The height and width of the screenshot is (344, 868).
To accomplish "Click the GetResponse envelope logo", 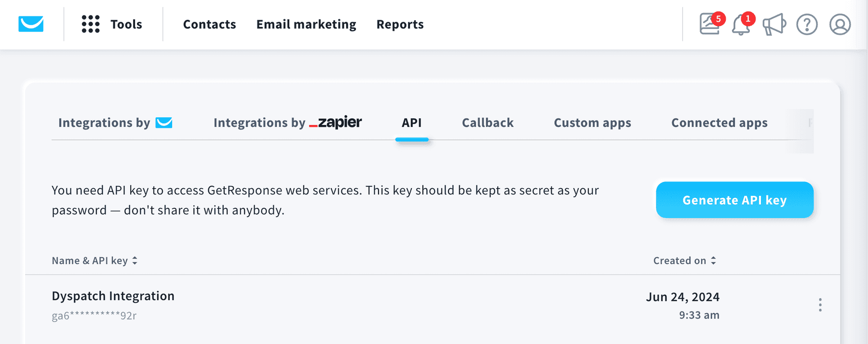I will coord(30,24).
